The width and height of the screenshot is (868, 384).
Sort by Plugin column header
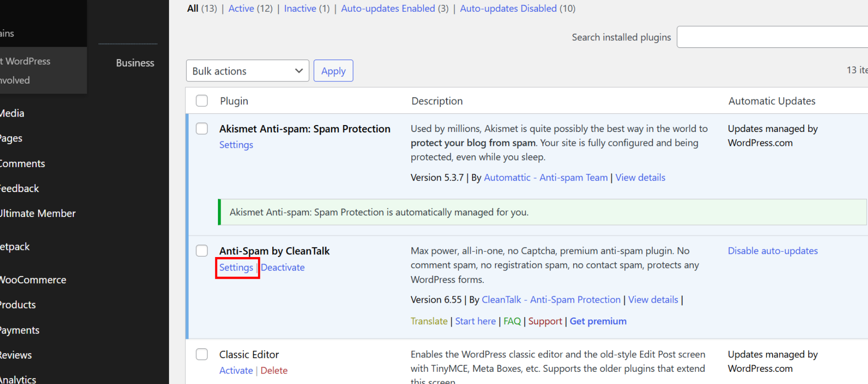(x=234, y=101)
